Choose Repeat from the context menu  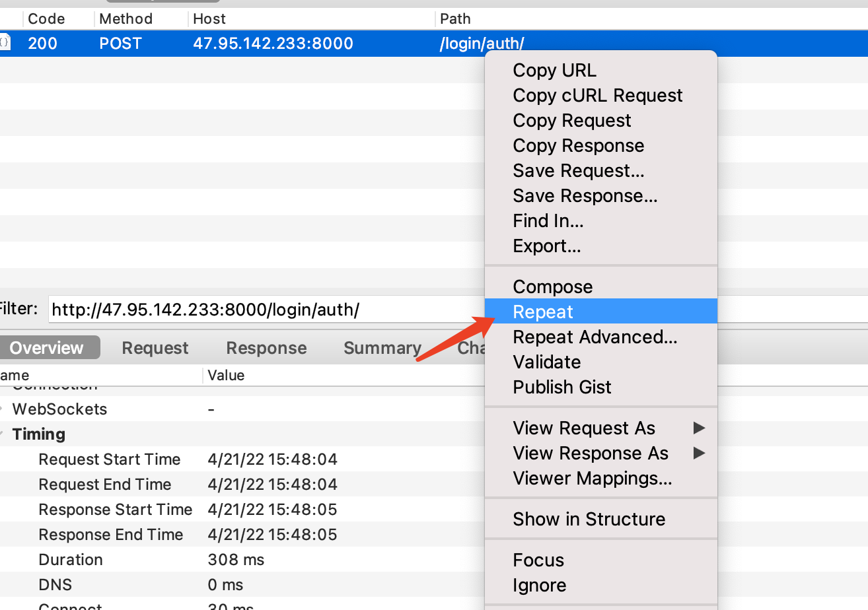tap(543, 312)
